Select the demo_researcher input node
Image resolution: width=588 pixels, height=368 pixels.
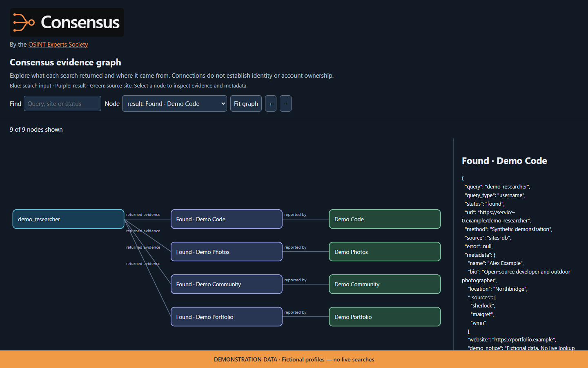pos(68,219)
